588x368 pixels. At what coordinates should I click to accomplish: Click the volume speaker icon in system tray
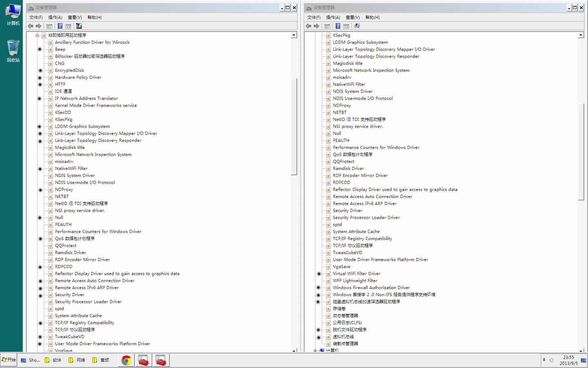(552, 360)
